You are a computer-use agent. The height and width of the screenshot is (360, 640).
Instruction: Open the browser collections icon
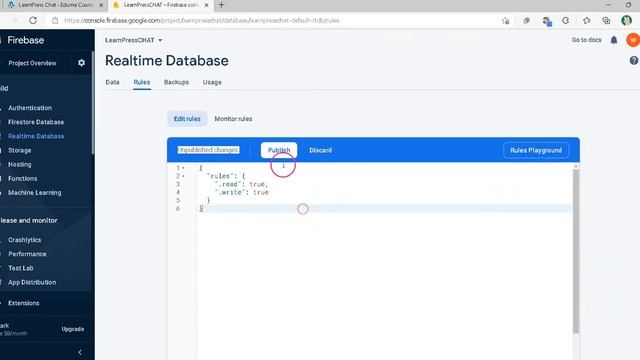click(x=606, y=20)
